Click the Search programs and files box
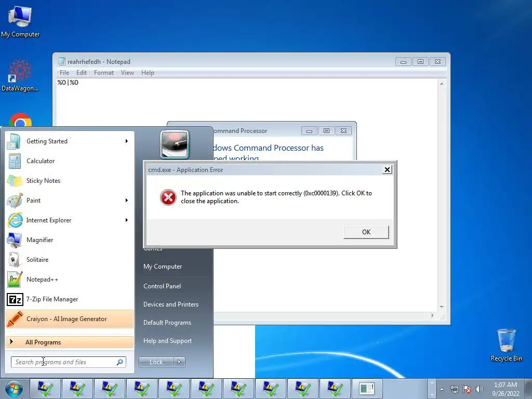 pyautogui.click(x=68, y=362)
